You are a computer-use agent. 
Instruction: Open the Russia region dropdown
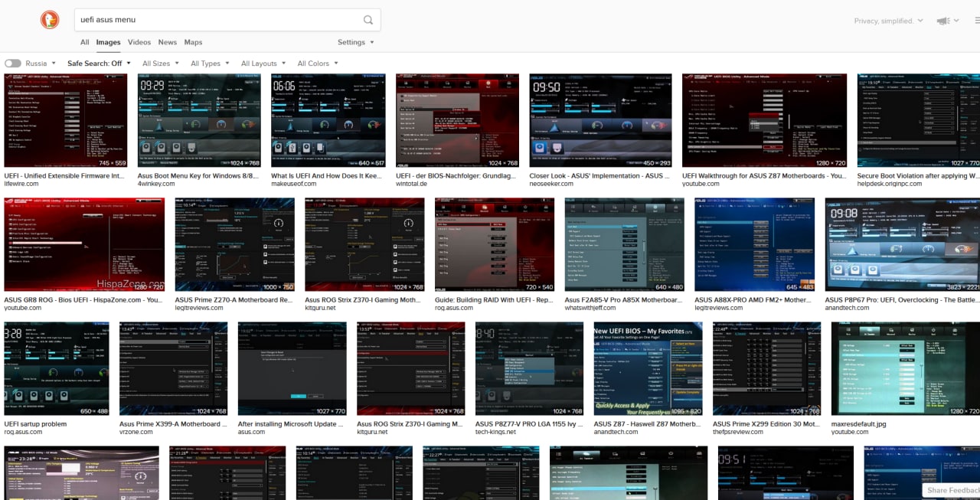click(x=41, y=64)
